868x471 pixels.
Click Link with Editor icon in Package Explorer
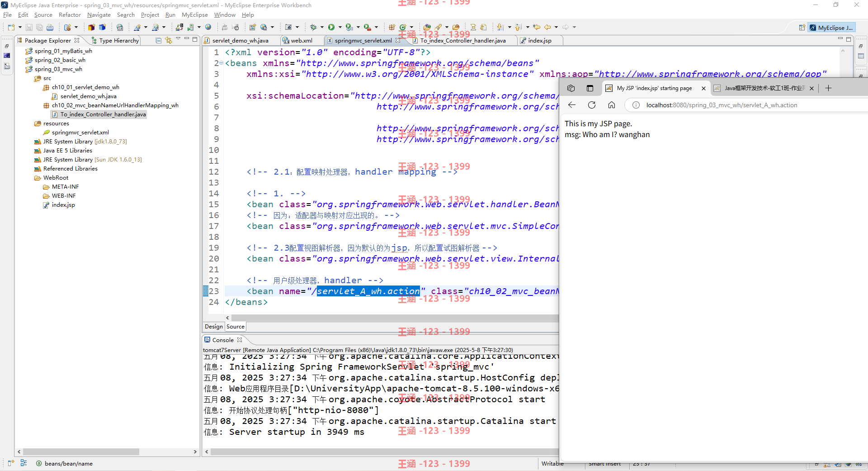point(169,40)
